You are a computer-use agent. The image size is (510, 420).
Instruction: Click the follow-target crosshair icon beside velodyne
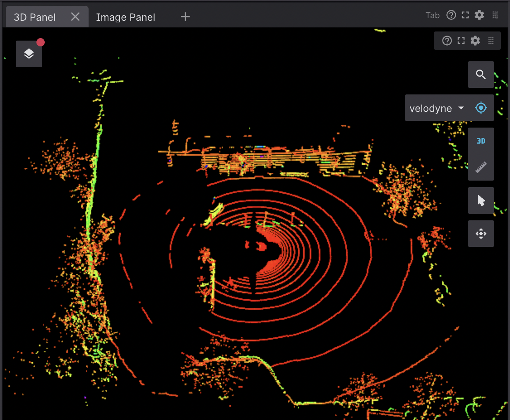pos(481,108)
